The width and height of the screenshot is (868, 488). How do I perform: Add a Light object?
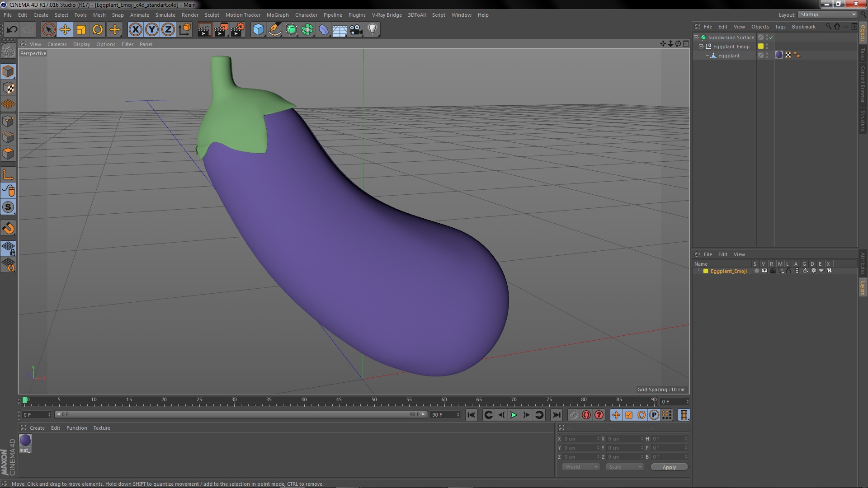pos(373,30)
